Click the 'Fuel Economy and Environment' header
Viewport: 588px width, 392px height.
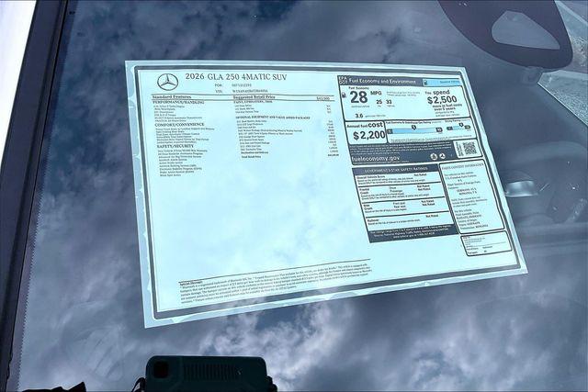pos(382,81)
